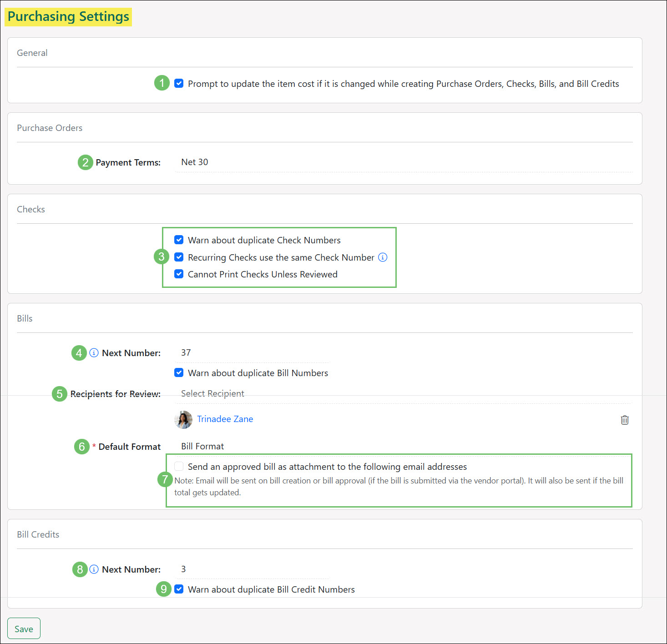Click Bills Next Number field showing 37
Screen dimensions: 667x644
click(252, 353)
